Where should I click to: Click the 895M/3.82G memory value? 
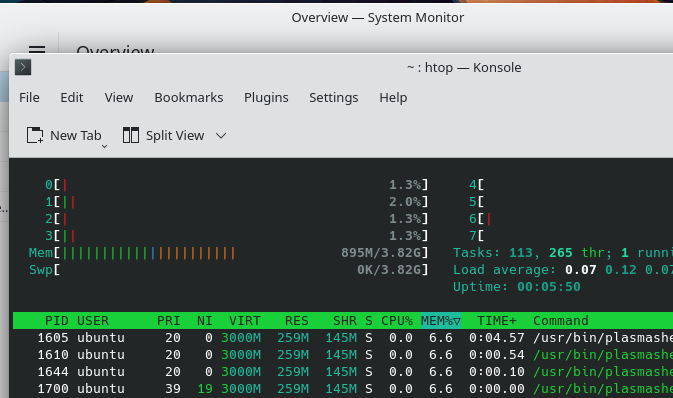click(x=381, y=252)
